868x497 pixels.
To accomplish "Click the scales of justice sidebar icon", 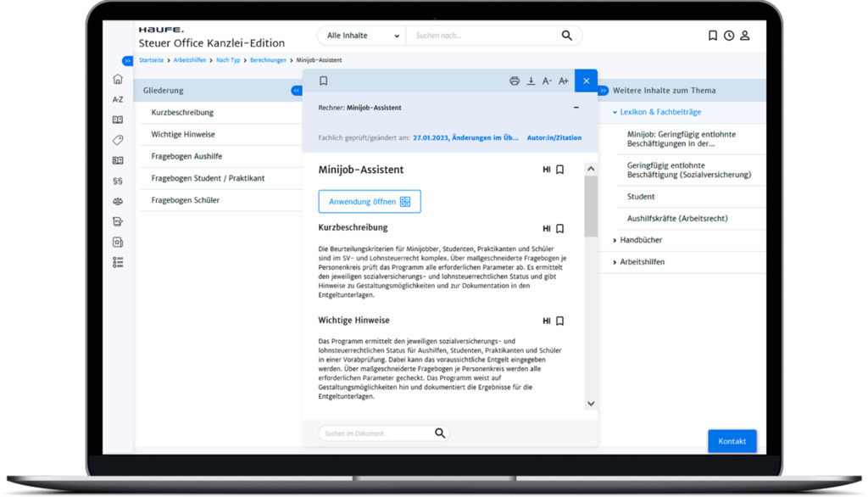I will click(118, 201).
